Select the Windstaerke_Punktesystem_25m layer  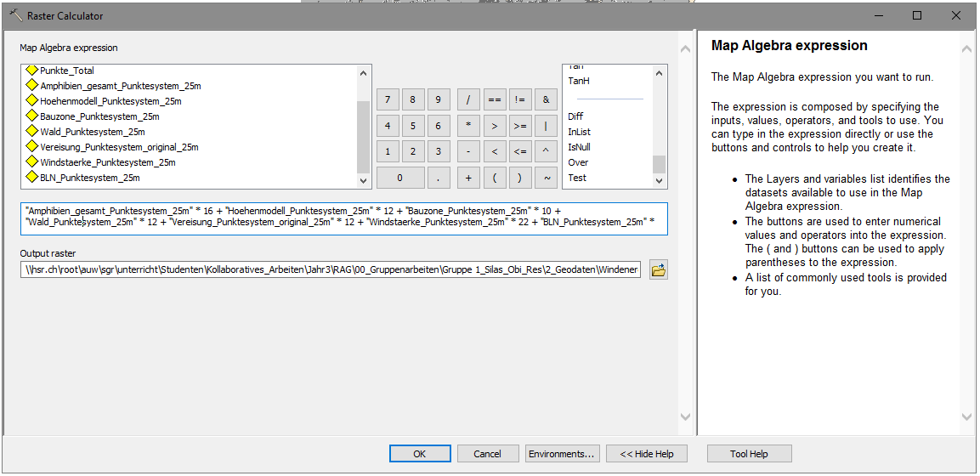(107, 162)
